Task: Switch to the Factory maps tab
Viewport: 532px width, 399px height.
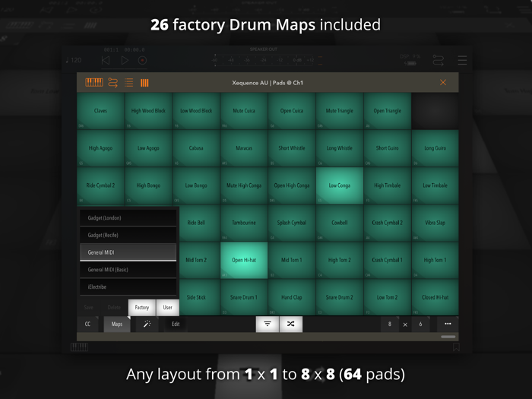Action: [x=142, y=307]
